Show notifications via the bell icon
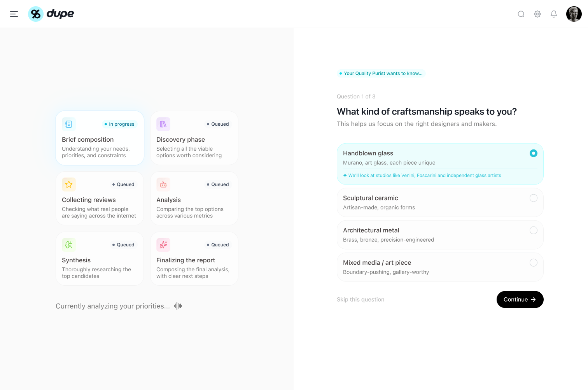Image resolution: width=588 pixels, height=390 pixels. pos(554,14)
